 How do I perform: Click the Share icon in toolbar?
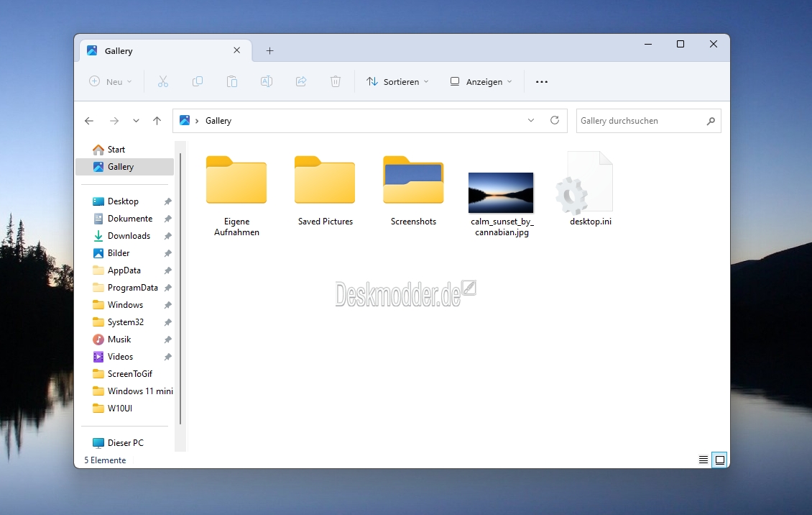pos(301,82)
